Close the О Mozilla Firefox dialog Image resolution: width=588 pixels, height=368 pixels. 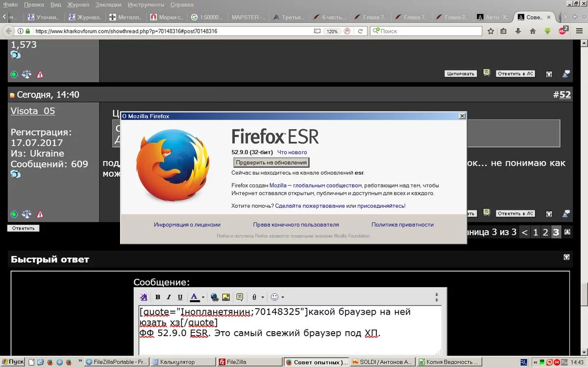[x=462, y=116]
